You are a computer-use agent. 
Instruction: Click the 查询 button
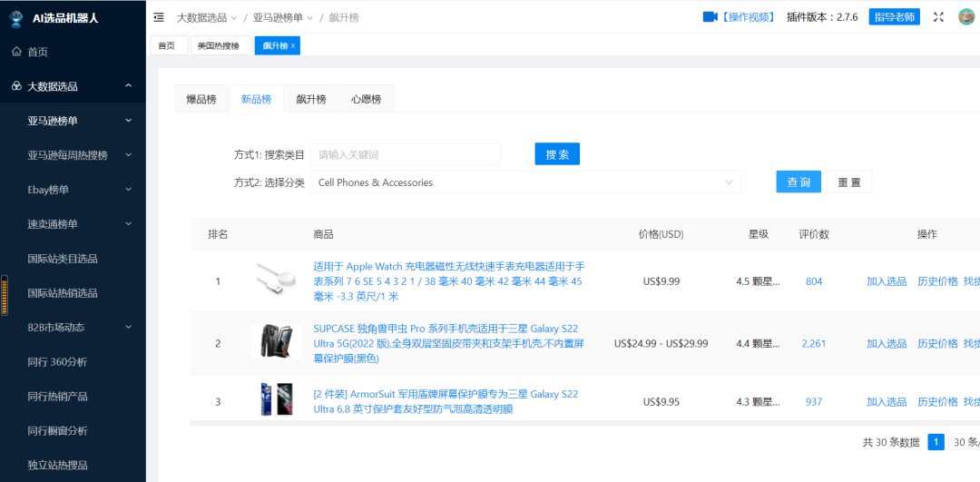[x=799, y=182]
